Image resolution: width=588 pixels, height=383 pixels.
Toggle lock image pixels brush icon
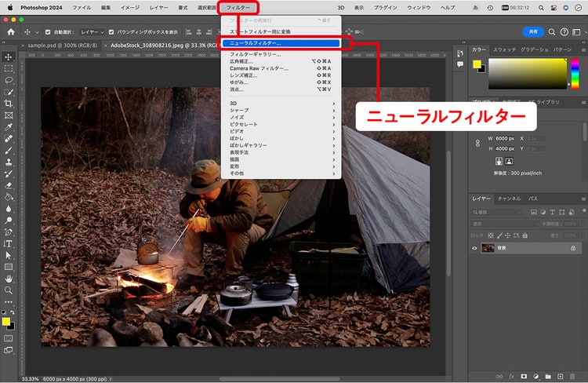point(499,235)
